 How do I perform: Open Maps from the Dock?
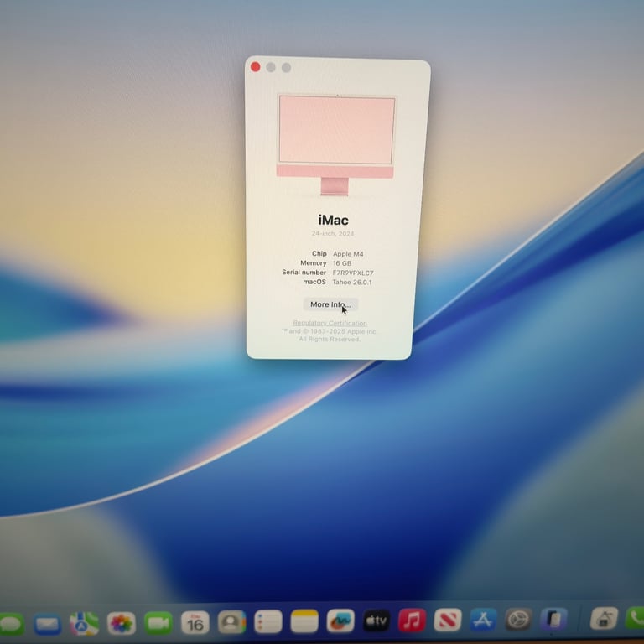(84, 624)
